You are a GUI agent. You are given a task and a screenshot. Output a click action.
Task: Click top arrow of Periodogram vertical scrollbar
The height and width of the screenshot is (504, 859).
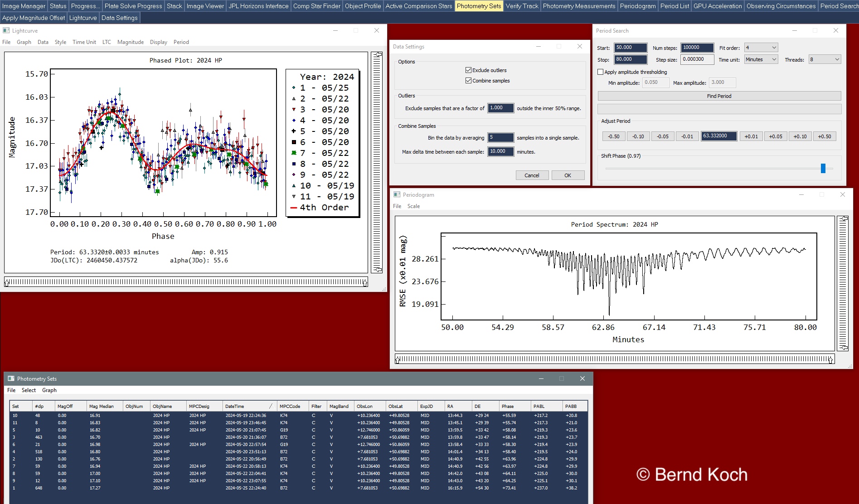843,219
